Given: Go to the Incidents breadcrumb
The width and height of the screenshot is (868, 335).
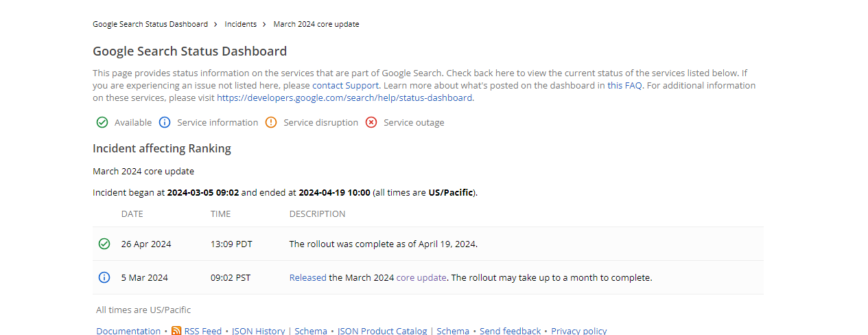Looking at the screenshot, I should click(x=240, y=24).
